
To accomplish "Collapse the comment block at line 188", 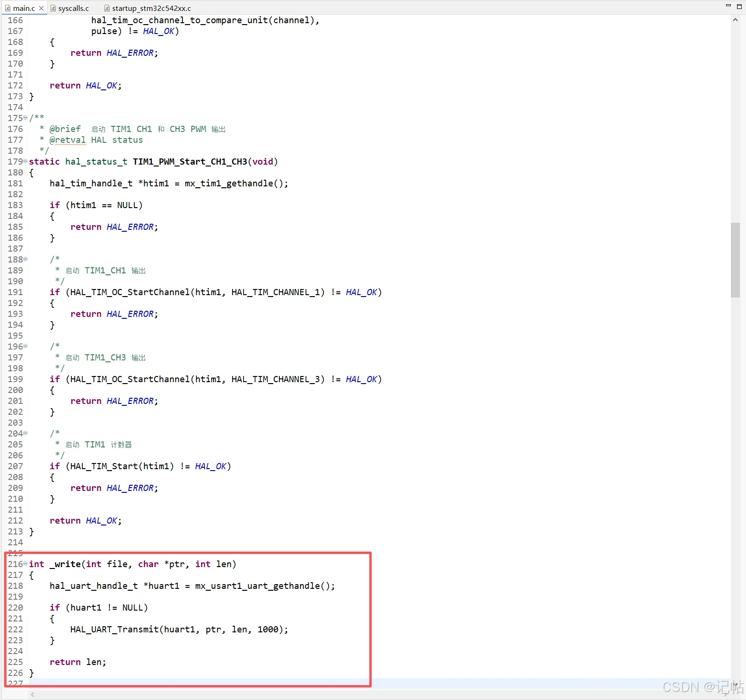I will point(26,259).
